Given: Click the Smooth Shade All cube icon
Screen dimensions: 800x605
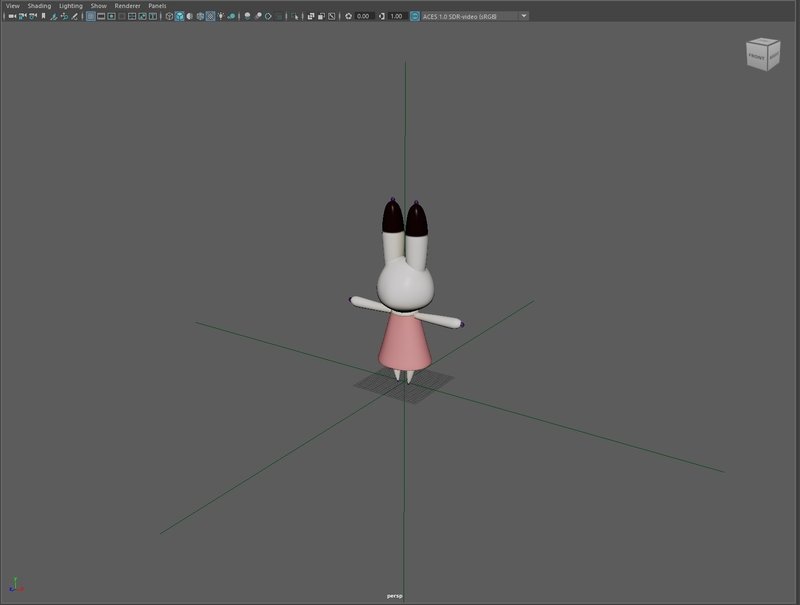Looking at the screenshot, I should coord(180,16).
